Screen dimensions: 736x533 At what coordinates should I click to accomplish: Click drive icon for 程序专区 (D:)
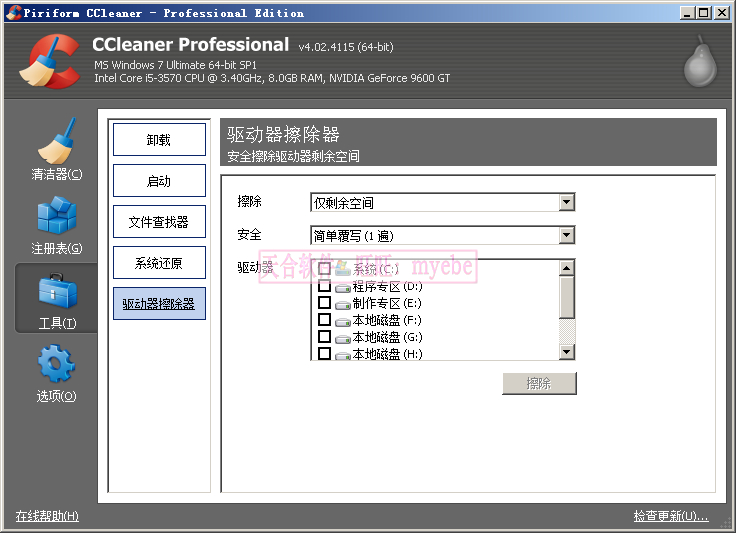click(343, 288)
